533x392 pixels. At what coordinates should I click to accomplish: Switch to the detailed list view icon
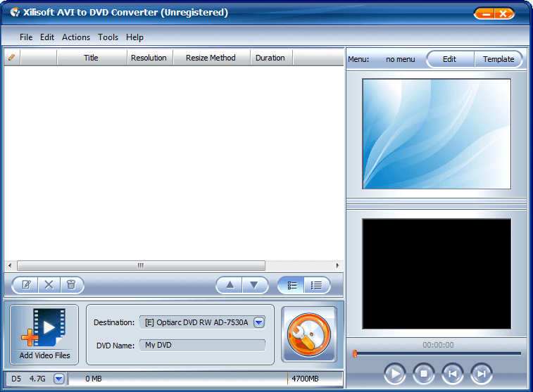(x=291, y=284)
